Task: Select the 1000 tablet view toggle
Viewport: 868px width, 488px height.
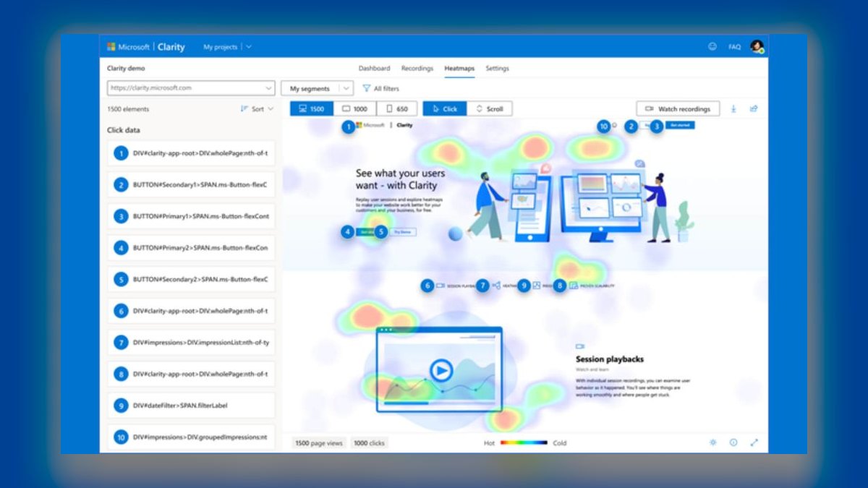Action: [355, 108]
